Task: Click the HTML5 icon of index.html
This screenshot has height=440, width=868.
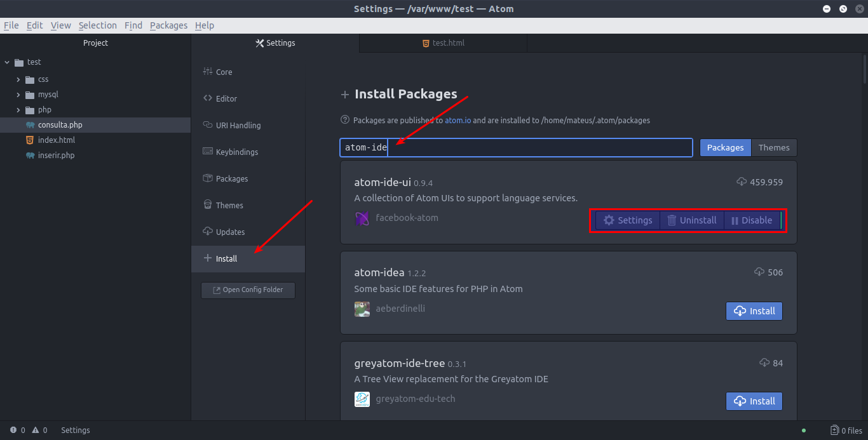Action: (x=30, y=140)
